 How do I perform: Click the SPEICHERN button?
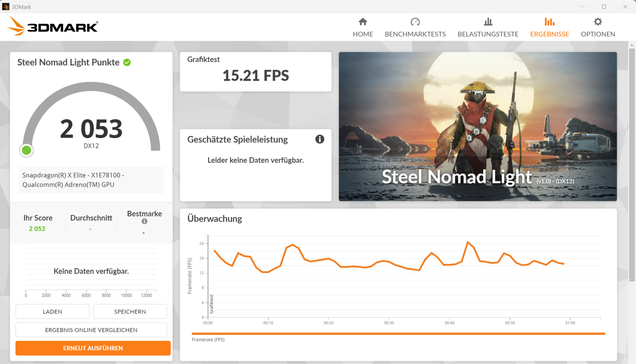[x=130, y=312]
